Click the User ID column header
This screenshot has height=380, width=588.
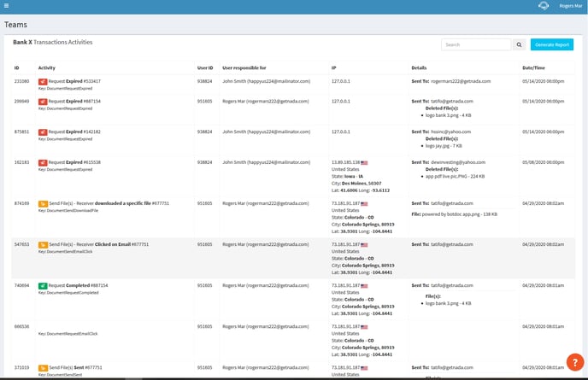[x=205, y=66]
